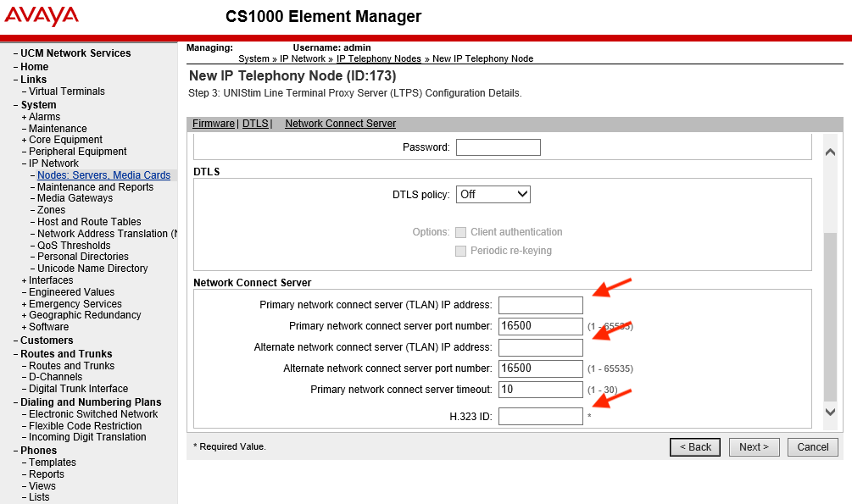
Task: Open Incoming Digit Translation in sidebar
Action: [x=87, y=437]
